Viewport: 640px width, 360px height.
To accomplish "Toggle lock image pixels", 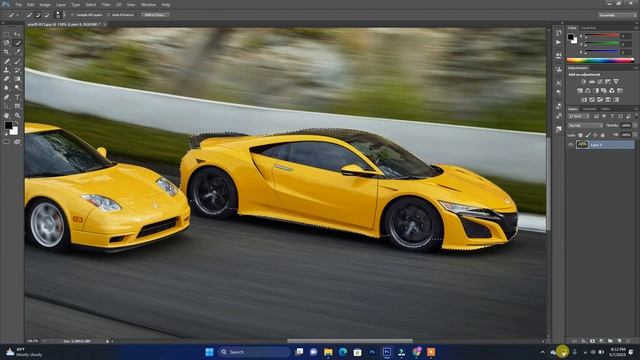I will (588, 135).
